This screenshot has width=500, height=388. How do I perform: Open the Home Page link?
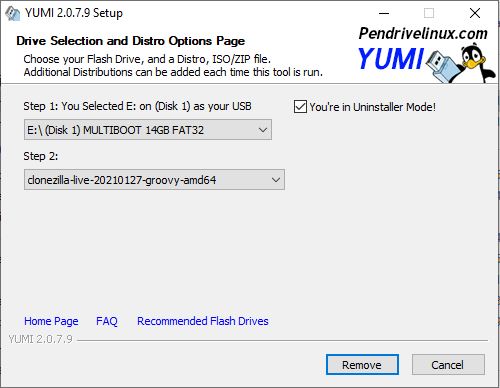pos(51,321)
